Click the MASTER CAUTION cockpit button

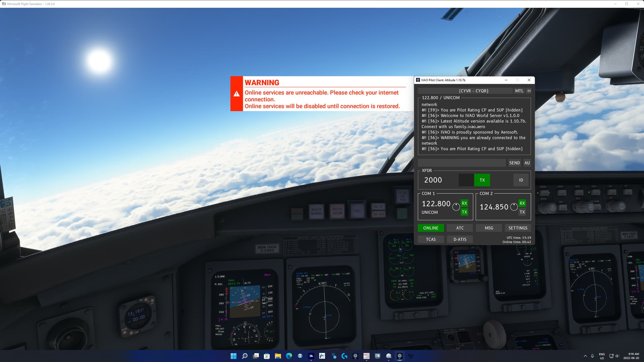337,211
